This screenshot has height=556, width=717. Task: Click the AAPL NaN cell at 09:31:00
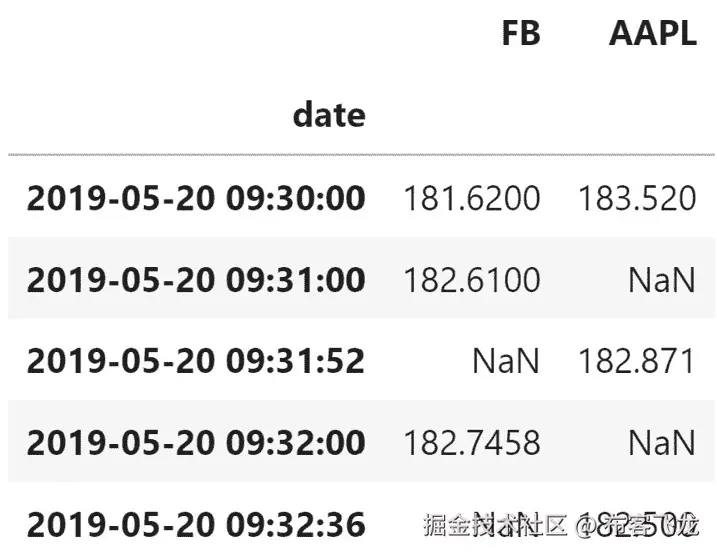coord(661,279)
